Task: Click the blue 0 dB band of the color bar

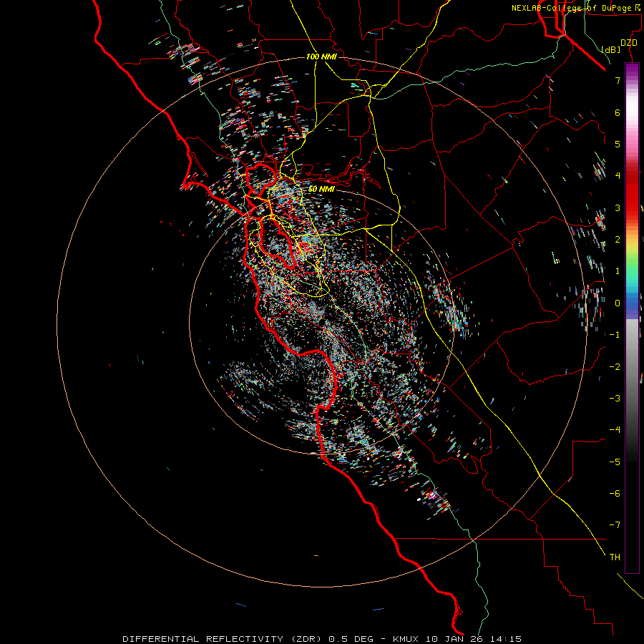Action: pos(632,305)
